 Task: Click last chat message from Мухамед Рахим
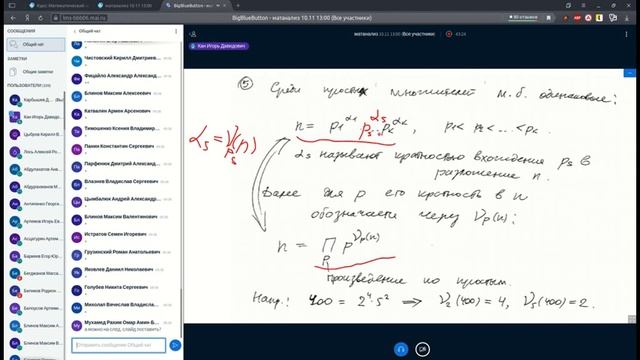[122, 325]
